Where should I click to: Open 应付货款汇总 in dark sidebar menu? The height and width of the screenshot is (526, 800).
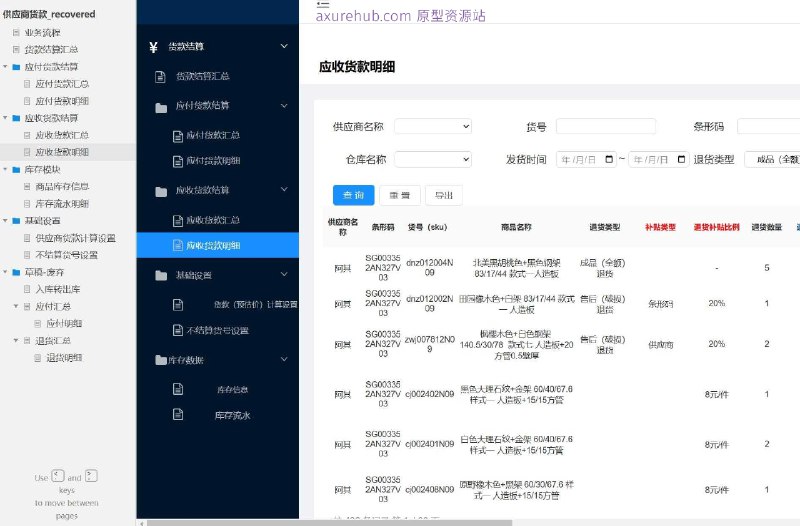tap(213, 136)
